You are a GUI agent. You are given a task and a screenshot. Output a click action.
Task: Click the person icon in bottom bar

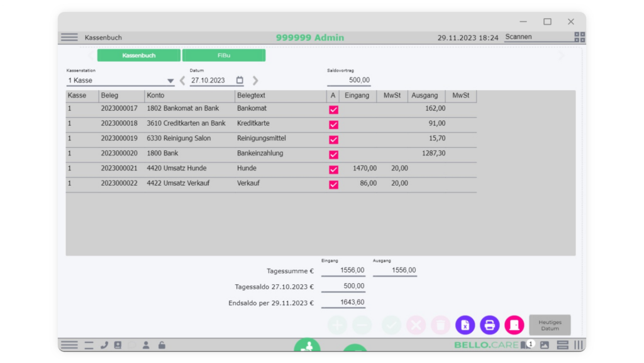point(146,345)
